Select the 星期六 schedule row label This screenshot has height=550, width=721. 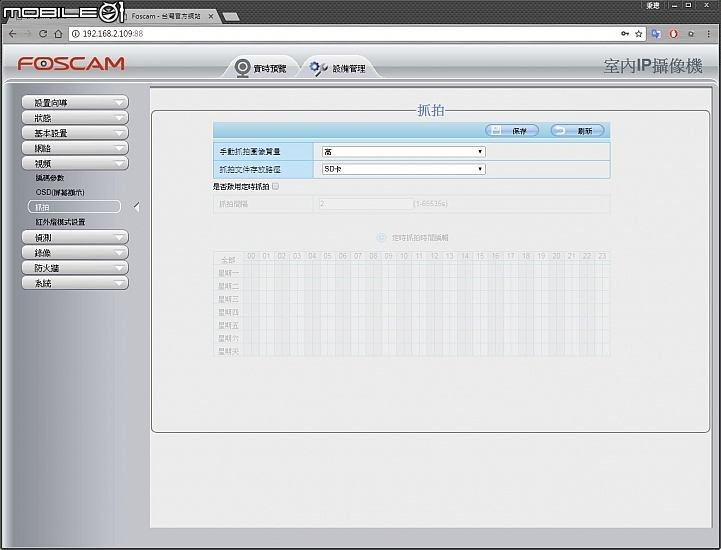tap(228, 338)
